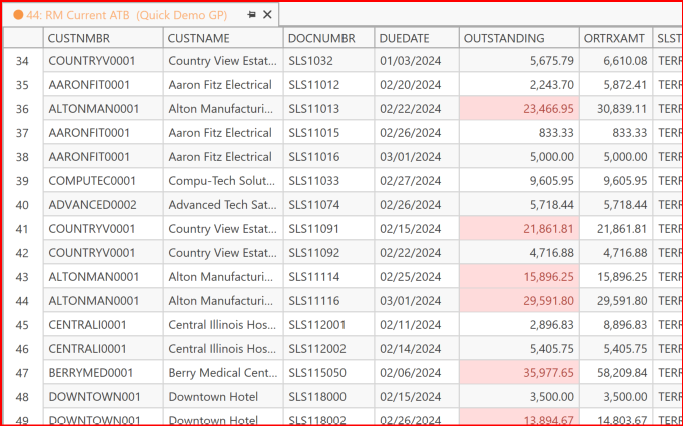Select row number 34
684x426 pixels.
coord(23,61)
